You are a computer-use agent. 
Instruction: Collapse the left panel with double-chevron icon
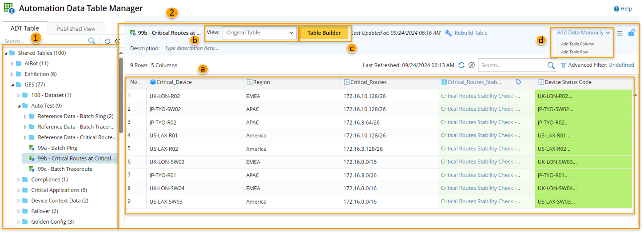(117, 41)
